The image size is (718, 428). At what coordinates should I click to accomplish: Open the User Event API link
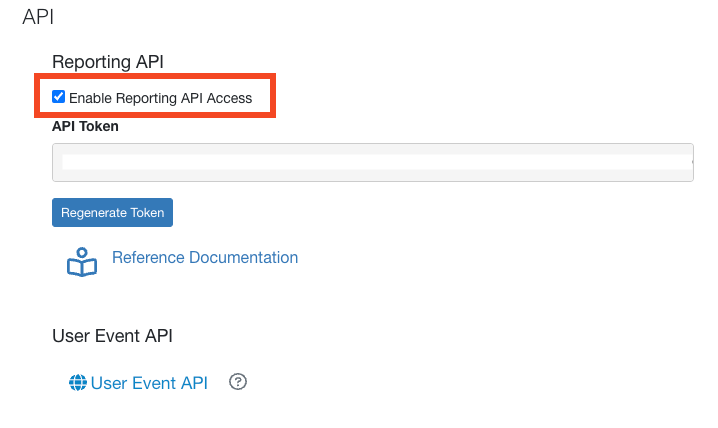(x=149, y=383)
